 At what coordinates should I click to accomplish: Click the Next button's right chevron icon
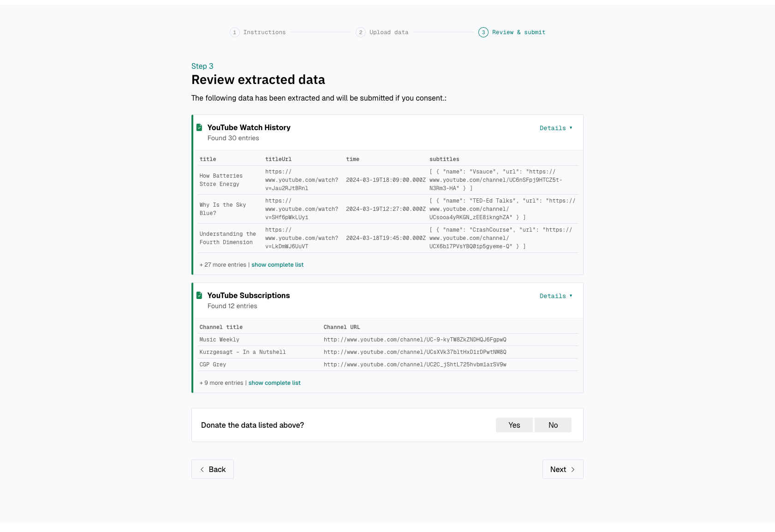(x=573, y=469)
